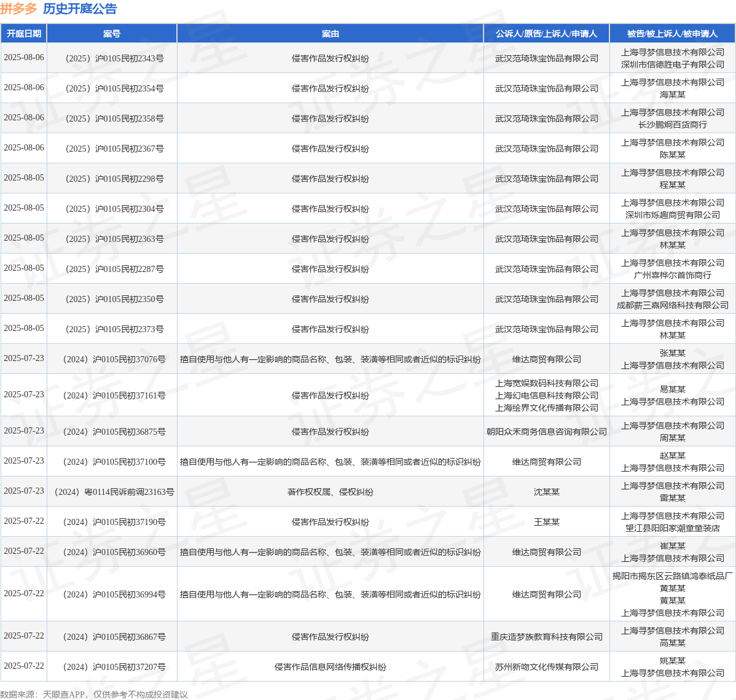Click plaintiff 苏州新吻文化传媒有限公司

pyautogui.click(x=546, y=667)
